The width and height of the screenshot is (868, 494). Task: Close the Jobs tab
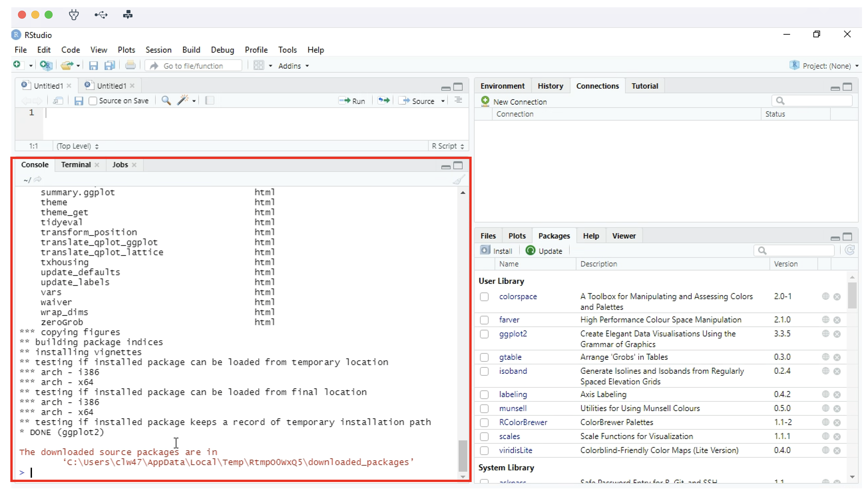click(134, 165)
